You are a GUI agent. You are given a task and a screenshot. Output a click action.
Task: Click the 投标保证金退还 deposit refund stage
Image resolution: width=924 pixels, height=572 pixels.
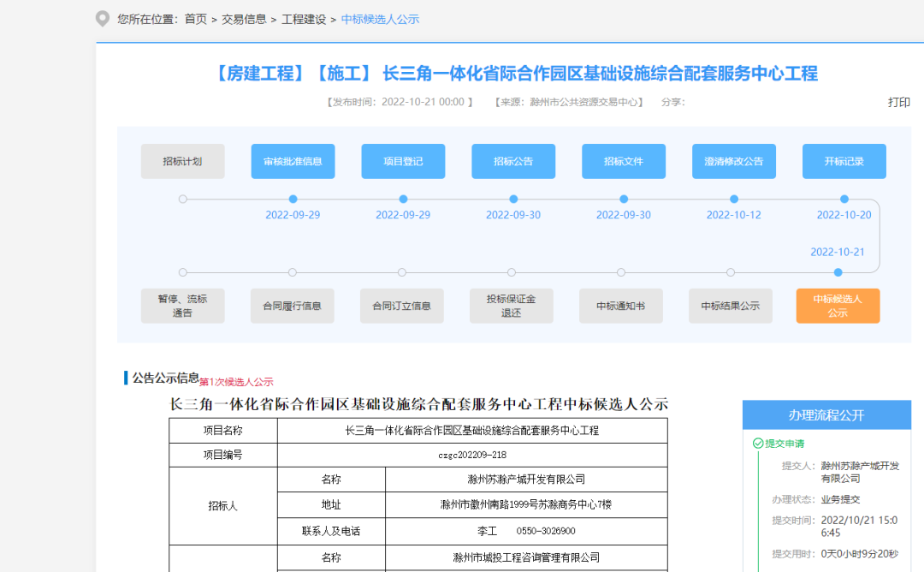(511, 306)
